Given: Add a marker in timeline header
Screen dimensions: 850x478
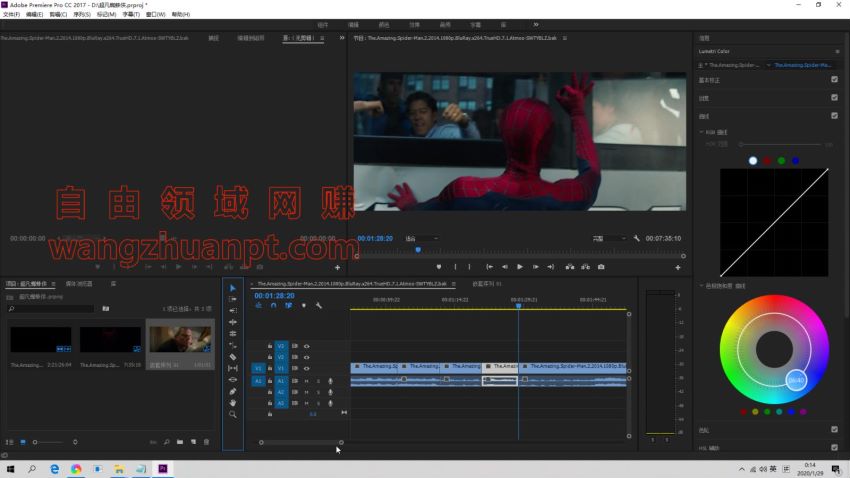Looking at the screenshot, I should pyautogui.click(x=304, y=306).
